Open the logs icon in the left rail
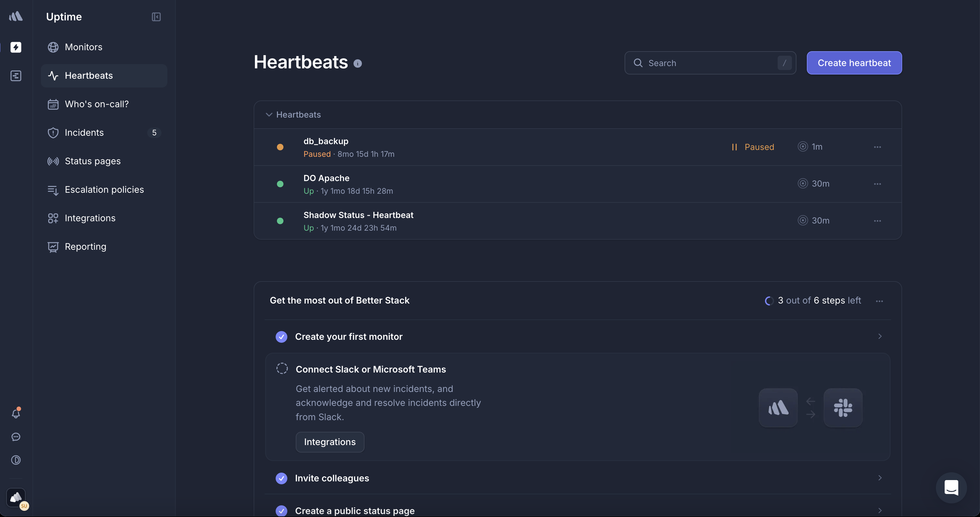The width and height of the screenshot is (980, 517). pos(16,76)
